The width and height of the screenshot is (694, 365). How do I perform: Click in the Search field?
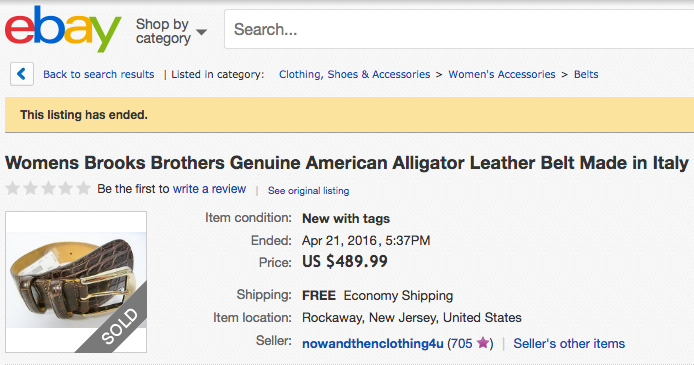pos(459,29)
